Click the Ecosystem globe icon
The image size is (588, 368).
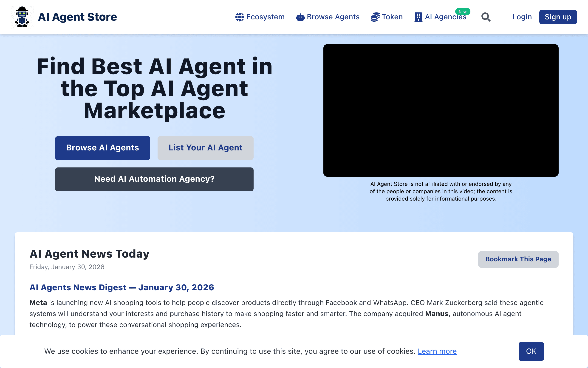240,17
